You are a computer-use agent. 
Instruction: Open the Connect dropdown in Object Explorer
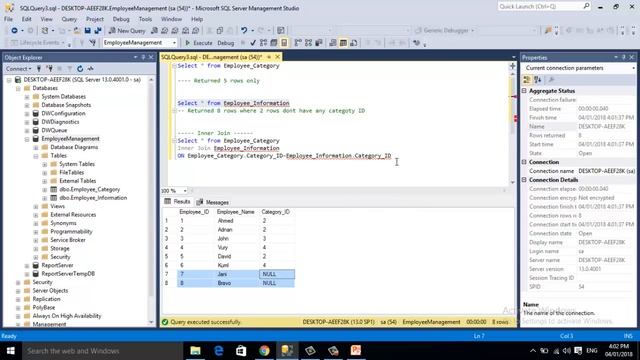coord(18,69)
